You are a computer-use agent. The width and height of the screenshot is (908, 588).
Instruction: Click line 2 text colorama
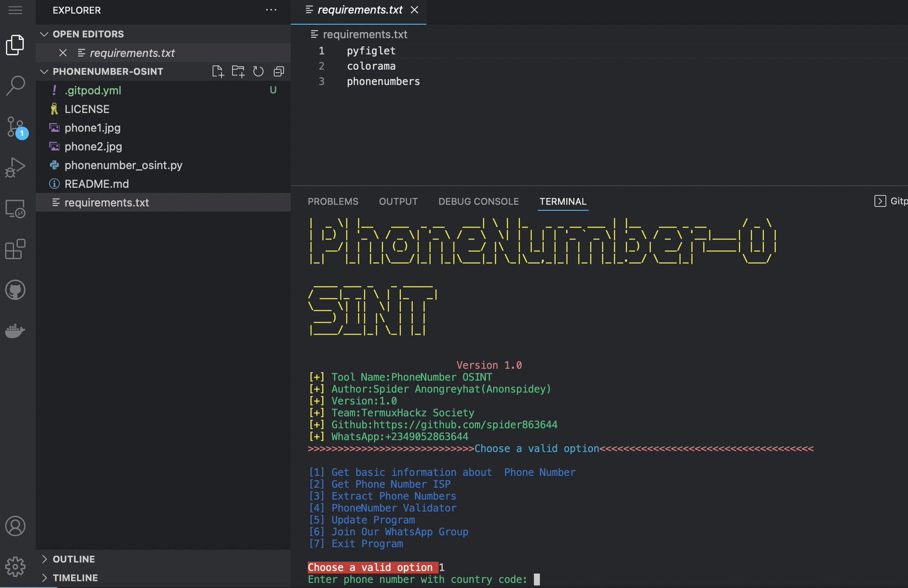coord(371,66)
